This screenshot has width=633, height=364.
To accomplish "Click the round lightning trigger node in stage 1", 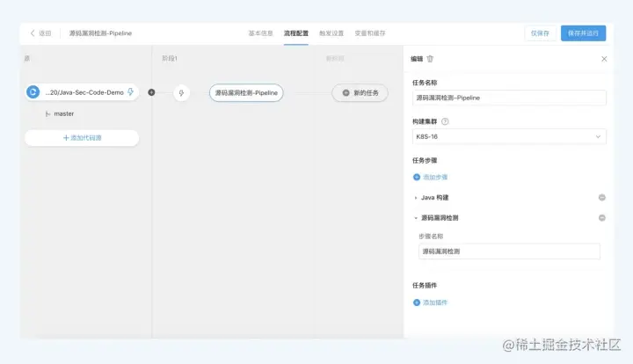I will (x=181, y=93).
